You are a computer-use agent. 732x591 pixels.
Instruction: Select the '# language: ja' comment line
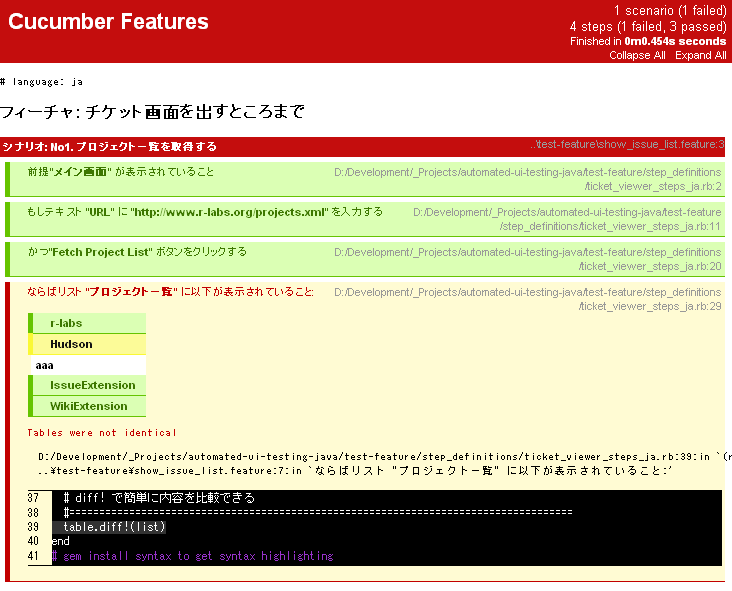[x=42, y=82]
